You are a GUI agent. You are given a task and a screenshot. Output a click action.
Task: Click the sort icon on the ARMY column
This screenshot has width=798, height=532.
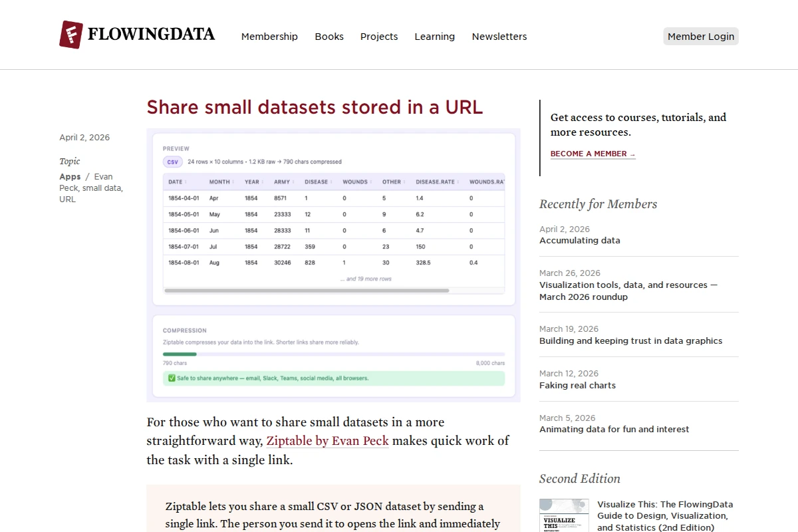coord(293,182)
